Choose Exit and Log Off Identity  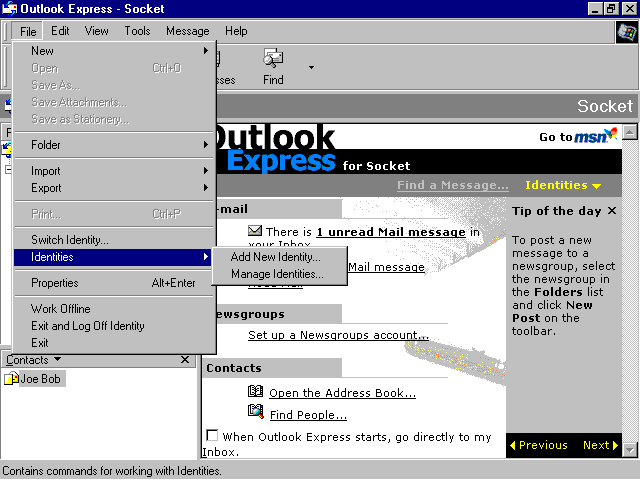[113, 326]
